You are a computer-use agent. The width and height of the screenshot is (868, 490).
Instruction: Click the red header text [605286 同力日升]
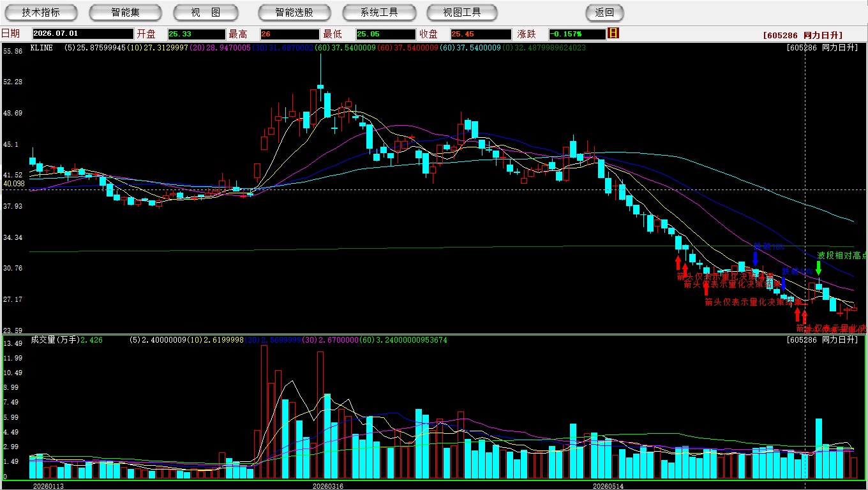(x=802, y=36)
